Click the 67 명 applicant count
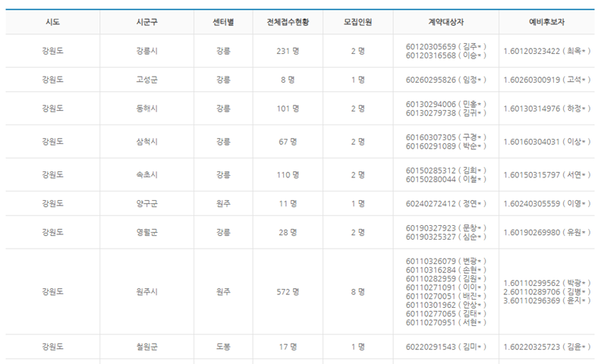This screenshot has height=364, width=607. [288, 142]
